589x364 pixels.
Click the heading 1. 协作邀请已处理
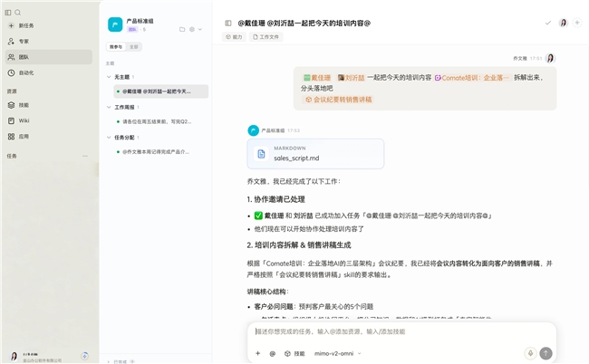[275, 199]
